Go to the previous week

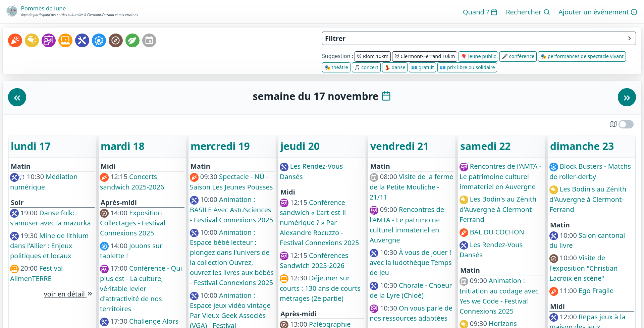tap(17, 97)
